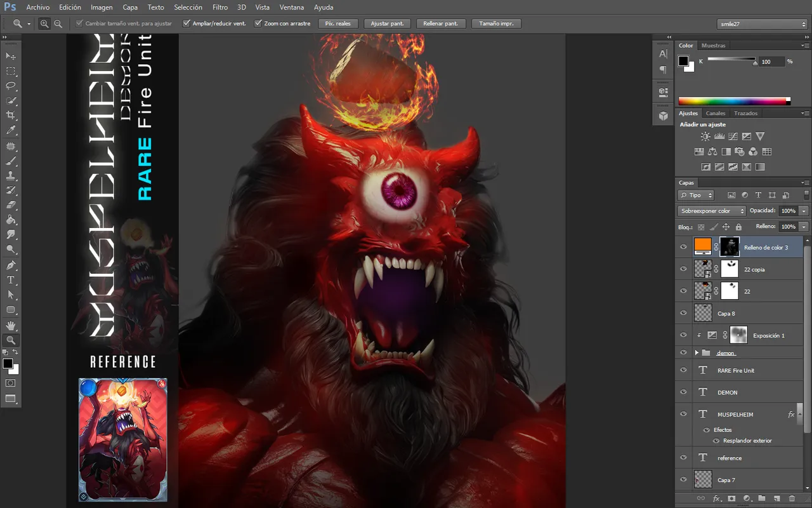812x508 pixels.
Task: Expand the demon layer group
Action: pyautogui.click(x=697, y=352)
